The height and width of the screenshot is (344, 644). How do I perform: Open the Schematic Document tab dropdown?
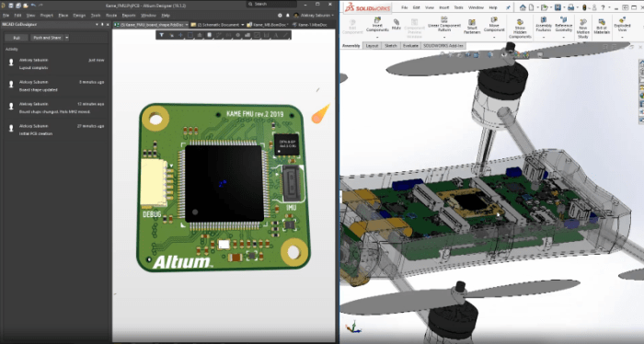tap(242, 25)
